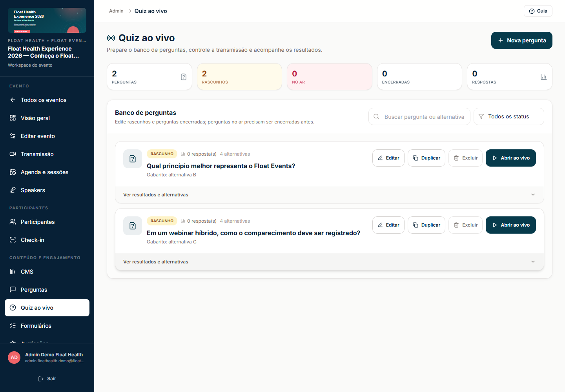
Task: Click Sair to log out
Action: [47, 379]
